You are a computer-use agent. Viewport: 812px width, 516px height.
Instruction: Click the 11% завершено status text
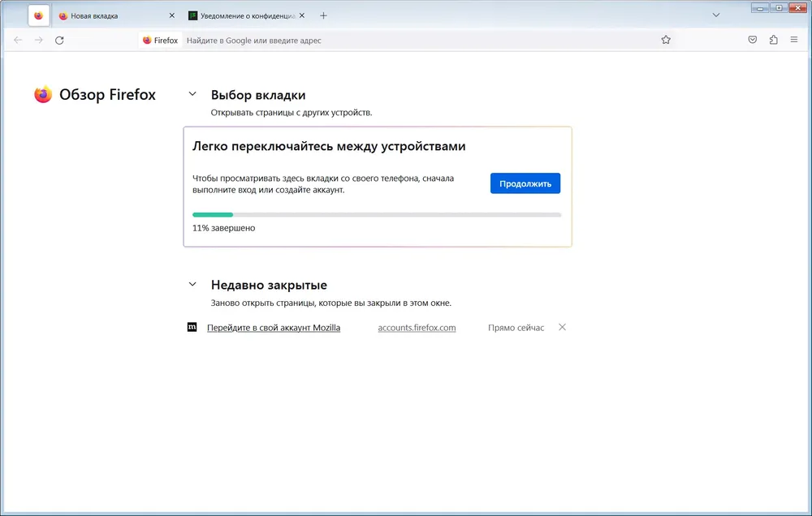point(224,228)
